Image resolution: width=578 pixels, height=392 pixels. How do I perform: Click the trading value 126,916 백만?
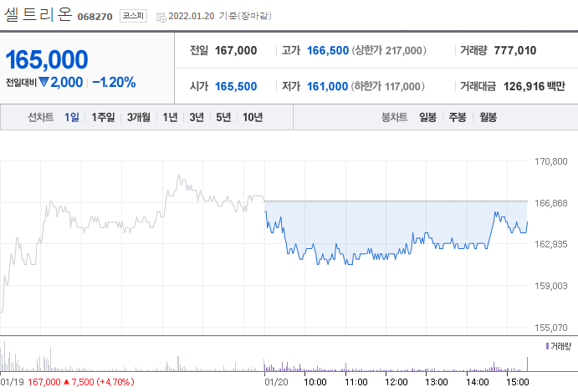tap(535, 87)
